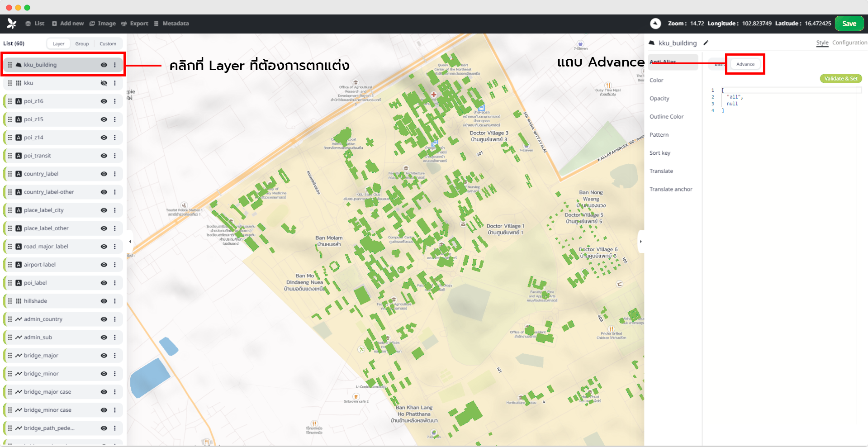Viewport: 868px width, 447px height.
Task: Toggle visibility of poi_z15 layer
Action: point(104,119)
